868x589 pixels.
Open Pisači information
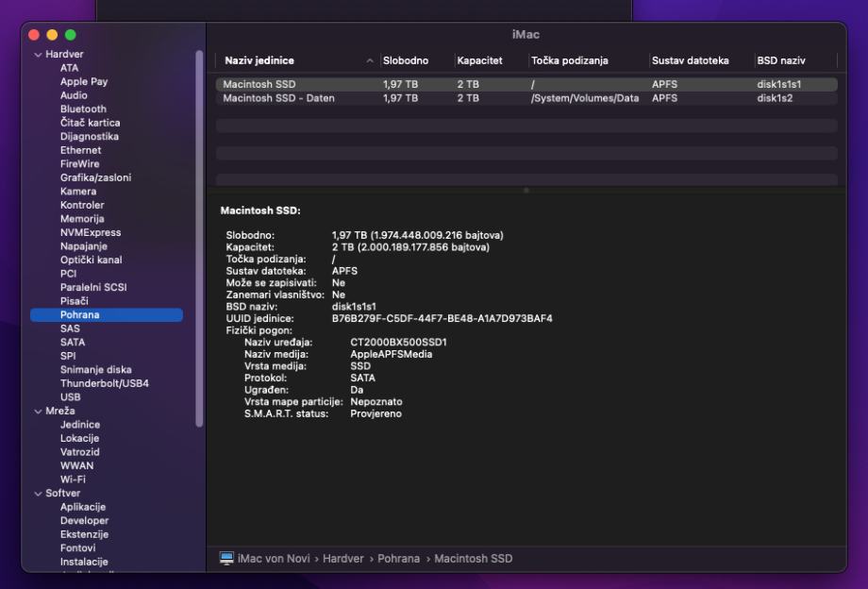tap(75, 301)
